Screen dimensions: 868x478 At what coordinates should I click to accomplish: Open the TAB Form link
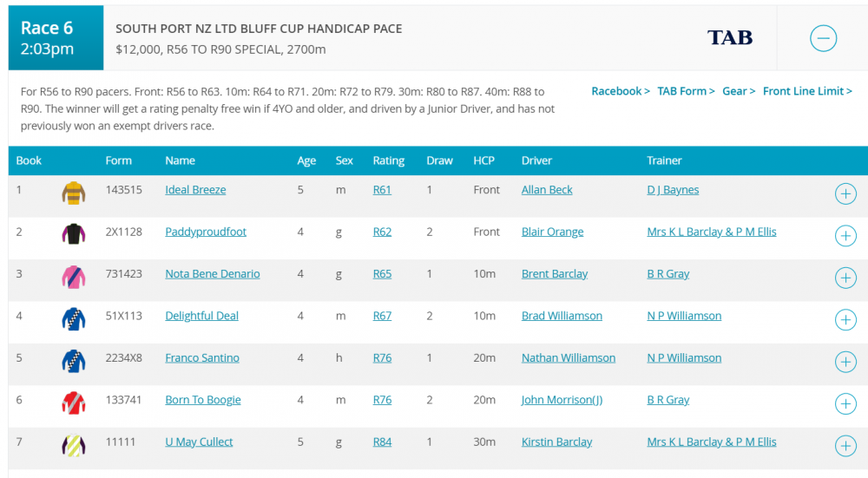686,91
